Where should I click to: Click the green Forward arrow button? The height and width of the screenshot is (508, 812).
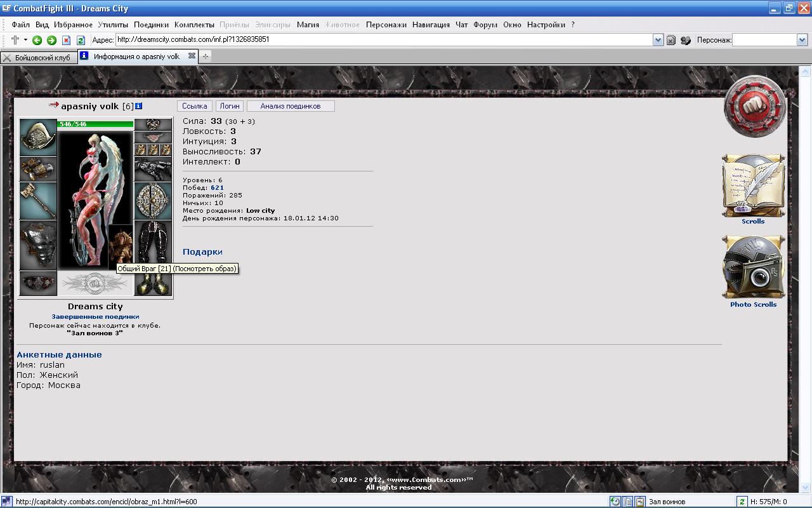(x=51, y=40)
